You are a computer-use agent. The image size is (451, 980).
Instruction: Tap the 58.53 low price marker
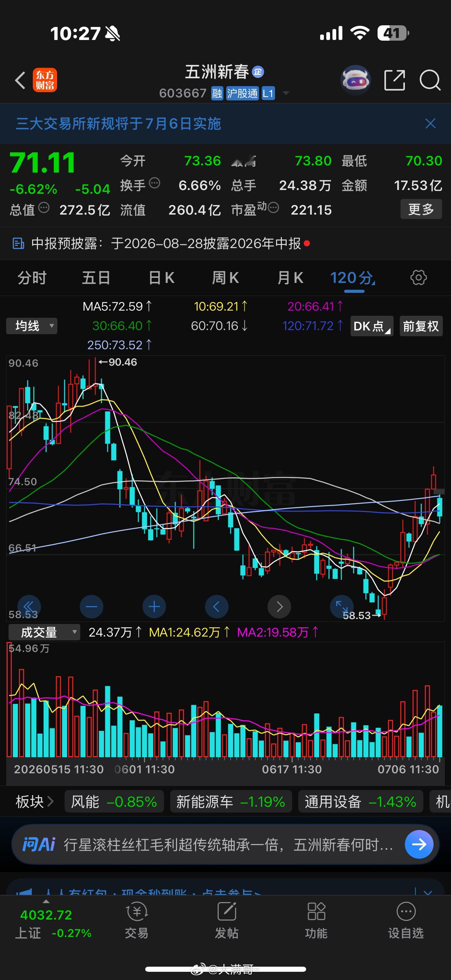(x=361, y=615)
